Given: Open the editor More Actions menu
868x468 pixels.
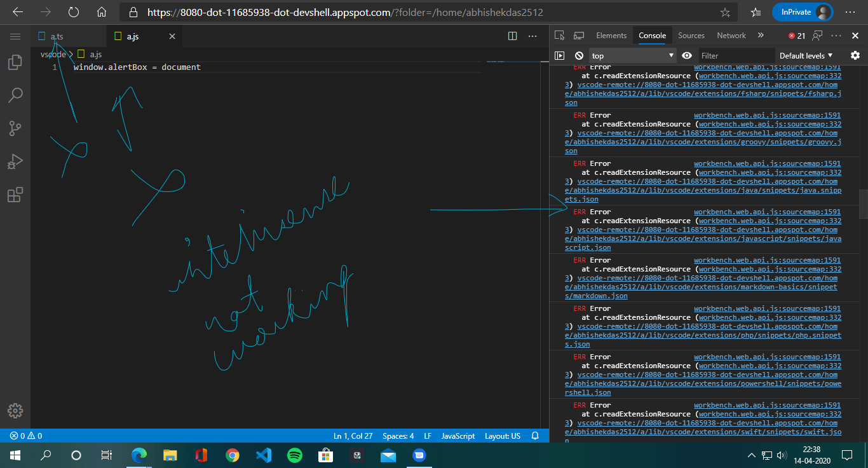Looking at the screenshot, I should click(532, 37).
